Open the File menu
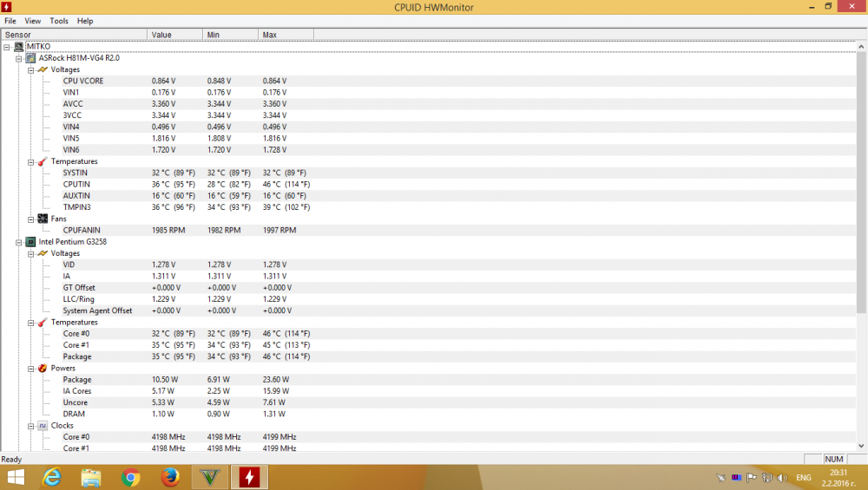 [x=10, y=21]
